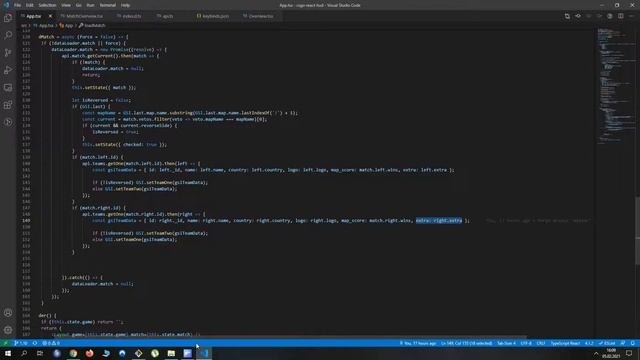
Task: Click the TypeScript version number in status bar
Action: (589, 343)
